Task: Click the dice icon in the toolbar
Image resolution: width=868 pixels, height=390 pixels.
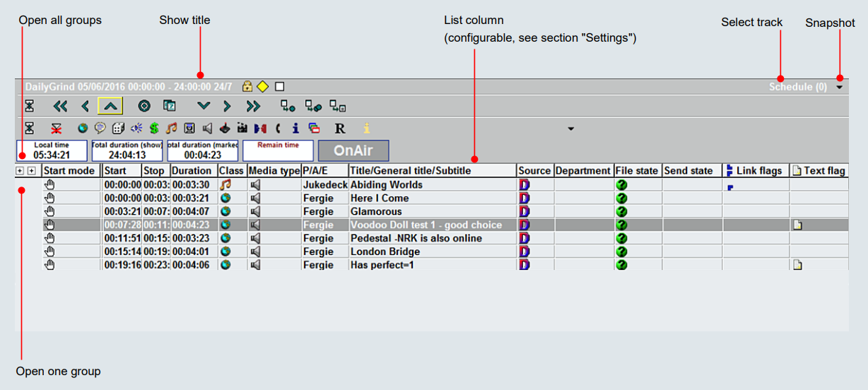Action: (118, 129)
